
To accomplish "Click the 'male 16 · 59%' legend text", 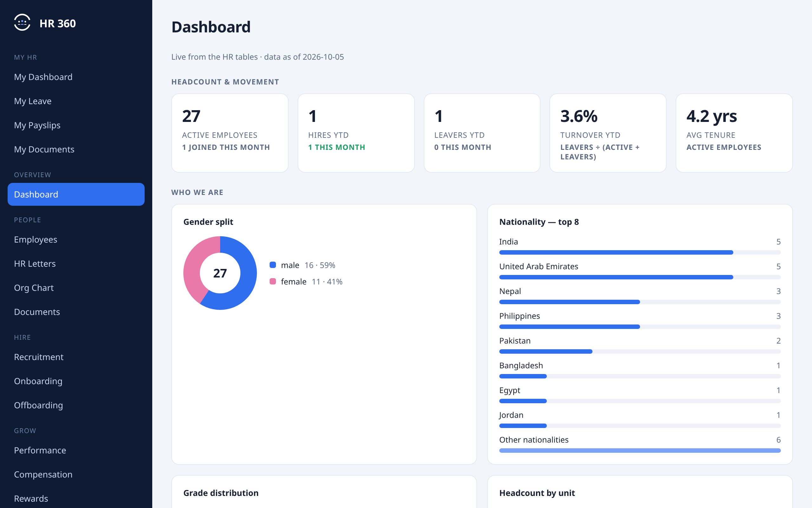I will pyautogui.click(x=308, y=265).
